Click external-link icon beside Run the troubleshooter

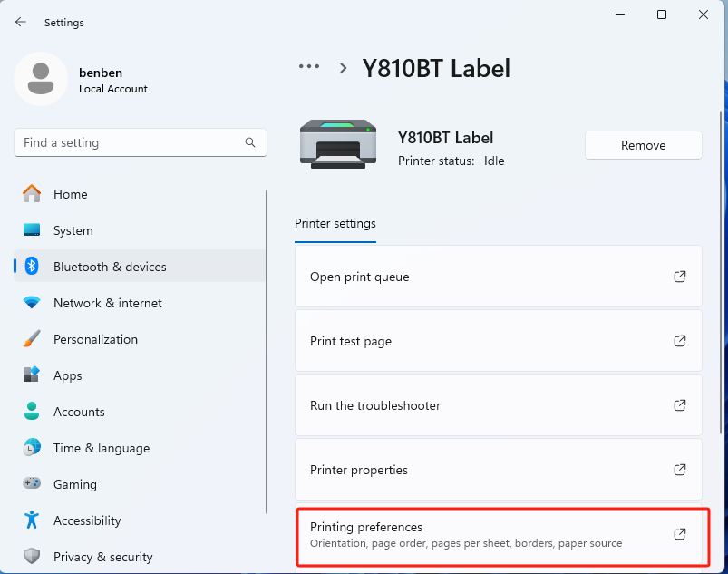click(680, 405)
